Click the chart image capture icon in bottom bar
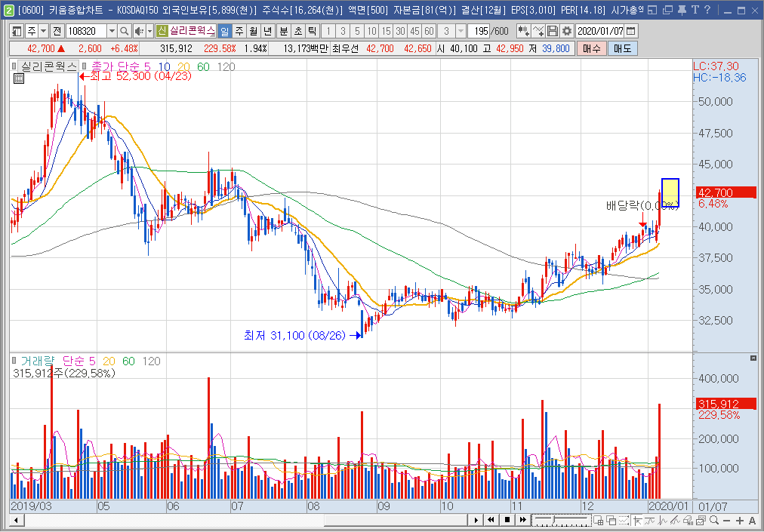This screenshot has width=764, height=532. point(702,520)
